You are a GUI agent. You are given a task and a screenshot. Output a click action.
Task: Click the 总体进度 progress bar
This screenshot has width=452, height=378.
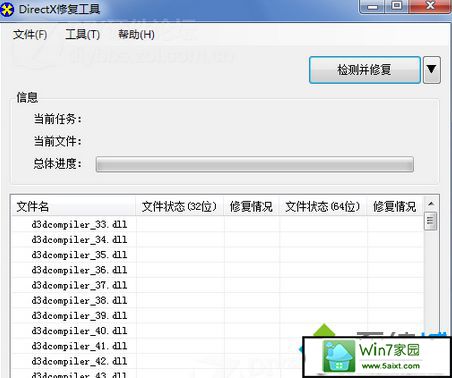[x=255, y=164]
